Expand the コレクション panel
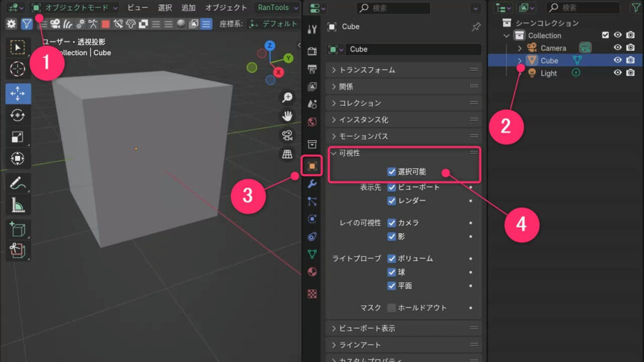This screenshot has width=644, height=362. [x=403, y=103]
